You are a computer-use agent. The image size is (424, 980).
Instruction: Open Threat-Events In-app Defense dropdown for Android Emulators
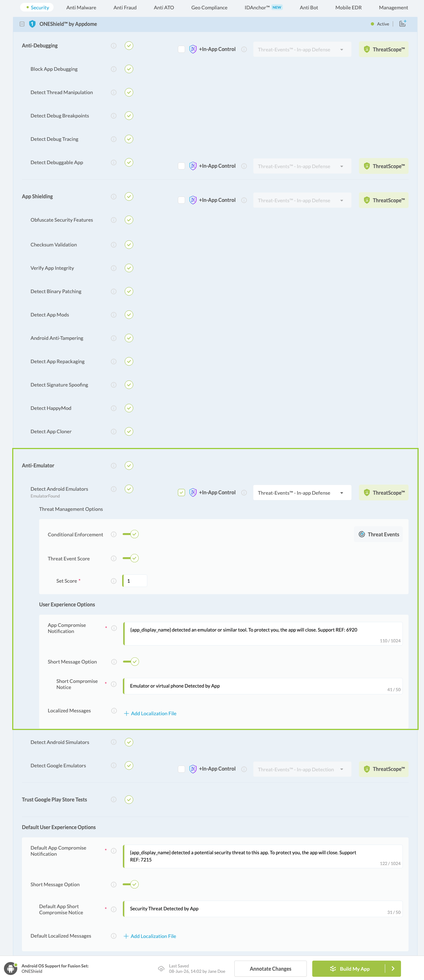[x=302, y=493]
